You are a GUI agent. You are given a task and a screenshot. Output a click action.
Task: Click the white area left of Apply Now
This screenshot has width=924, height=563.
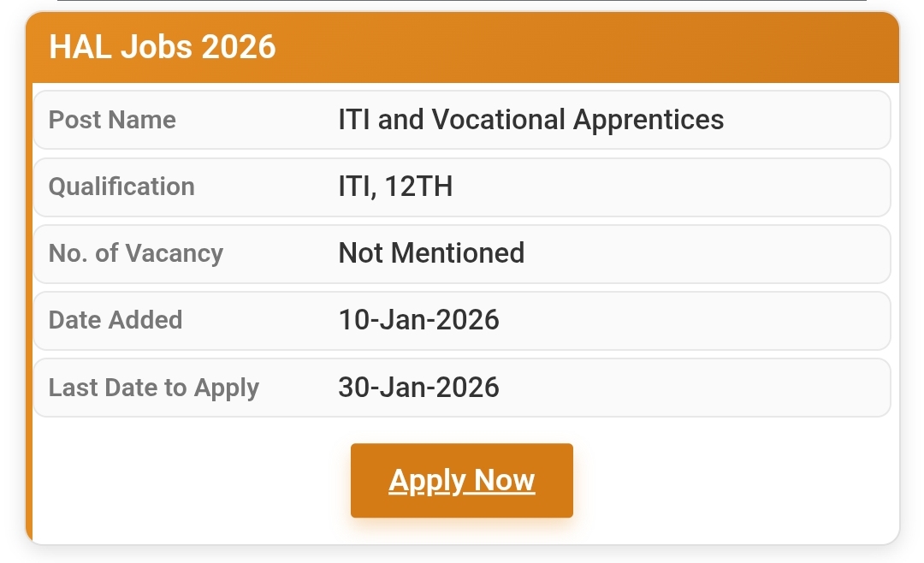(x=188, y=480)
